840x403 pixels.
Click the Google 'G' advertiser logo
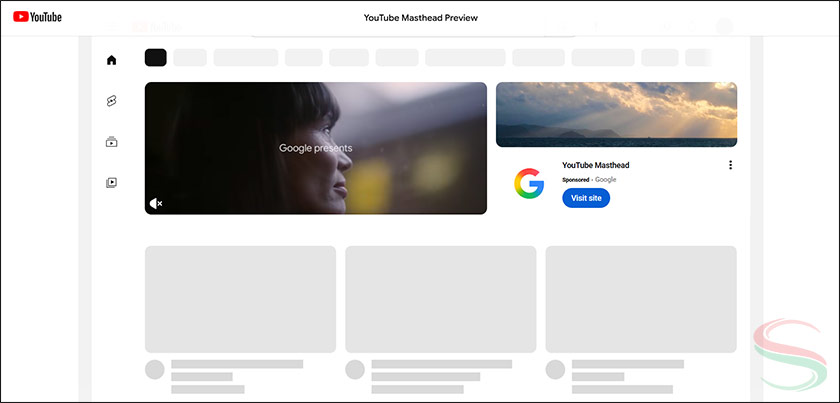click(x=528, y=184)
